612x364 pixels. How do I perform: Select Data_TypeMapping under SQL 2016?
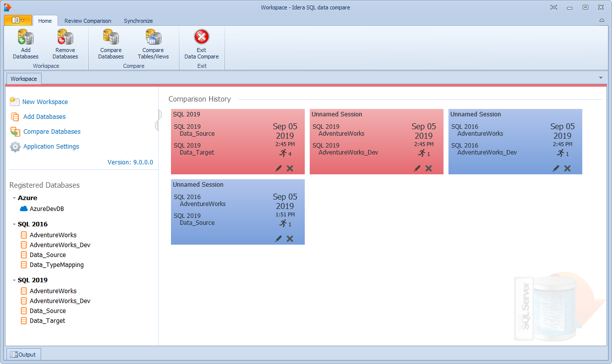pos(56,265)
